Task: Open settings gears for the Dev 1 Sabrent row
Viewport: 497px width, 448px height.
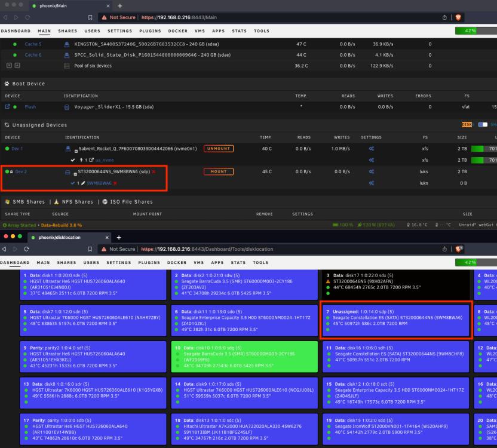Action: tap(372, 149)
